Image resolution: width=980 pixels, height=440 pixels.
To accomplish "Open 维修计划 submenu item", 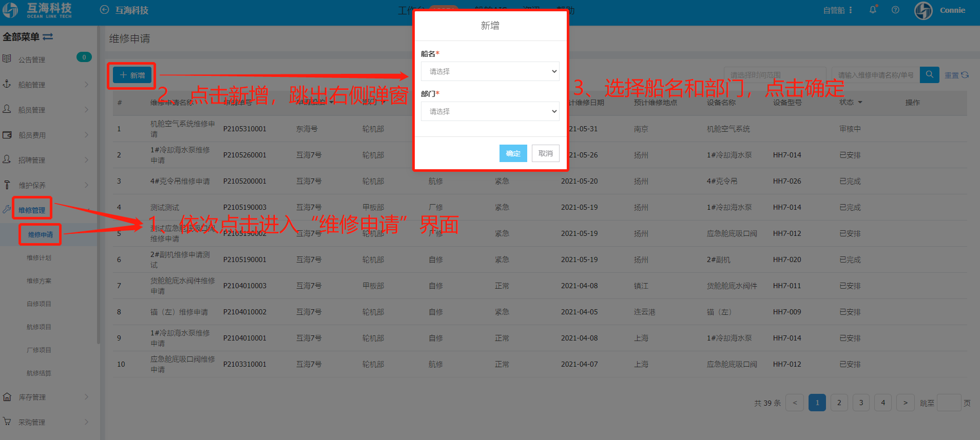I will pyautogui.click(x=39, y=257).
